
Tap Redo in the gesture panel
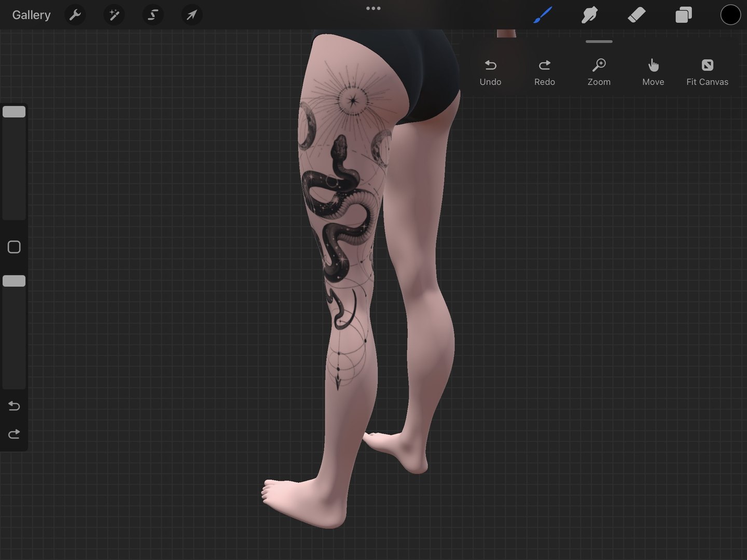point(545,73)
